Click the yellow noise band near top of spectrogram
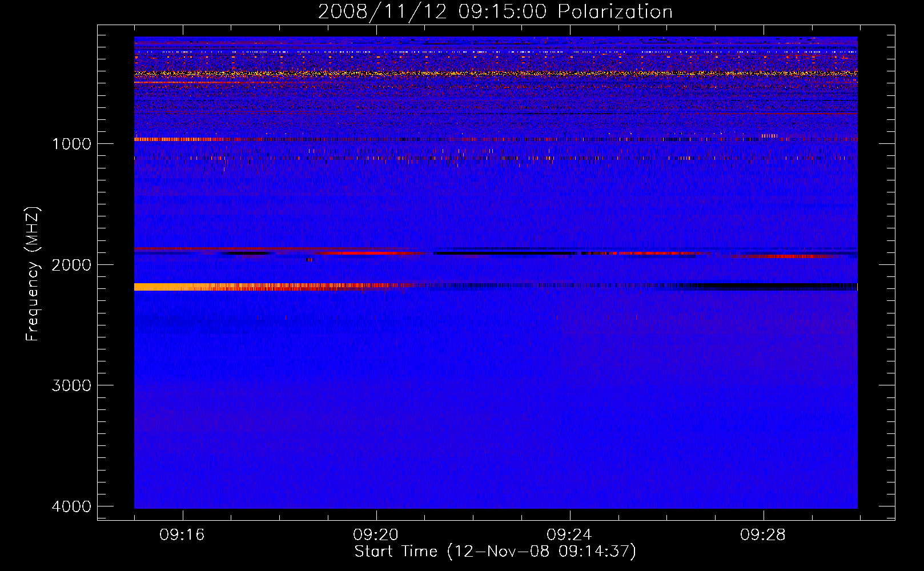Viewport: 924px width, 571px height. (x=496, y=73)
